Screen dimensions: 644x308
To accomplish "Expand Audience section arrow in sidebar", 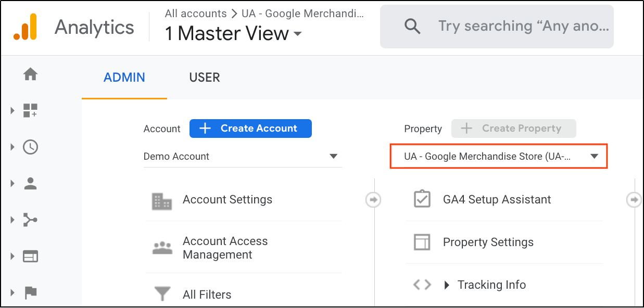I will pyautogui.click(x=12, y=183).
